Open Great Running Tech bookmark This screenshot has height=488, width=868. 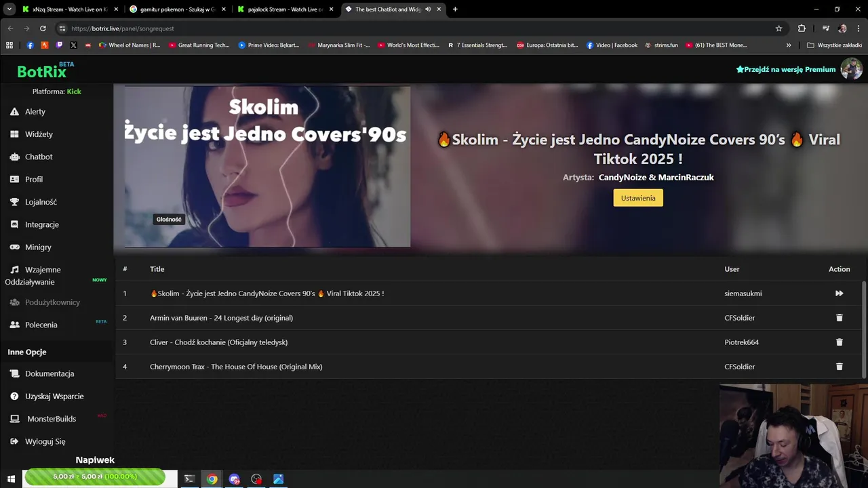(x=199, y=45)
